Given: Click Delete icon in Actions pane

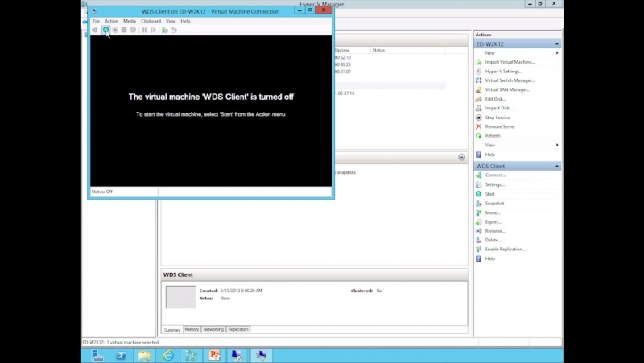Looking at the screenshot, I should pos(478,240).
